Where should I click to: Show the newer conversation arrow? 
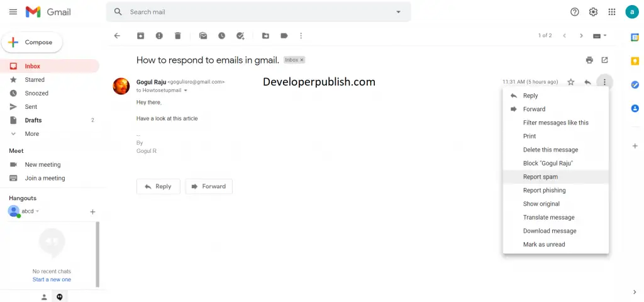(565, 36)
